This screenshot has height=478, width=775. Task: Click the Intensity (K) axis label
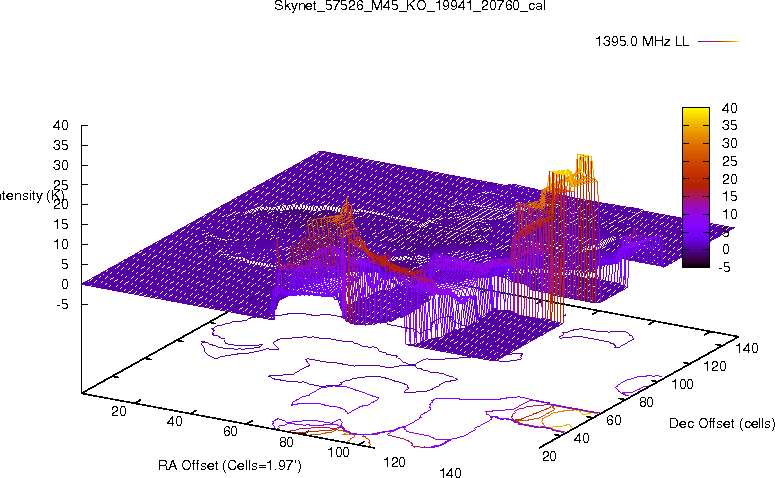click(x=32, y=196)
